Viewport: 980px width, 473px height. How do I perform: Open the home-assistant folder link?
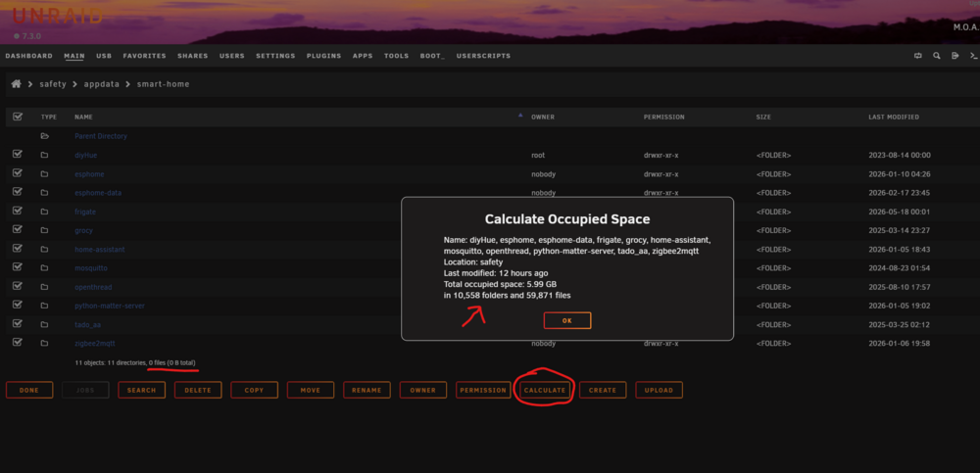click(99, 250)
